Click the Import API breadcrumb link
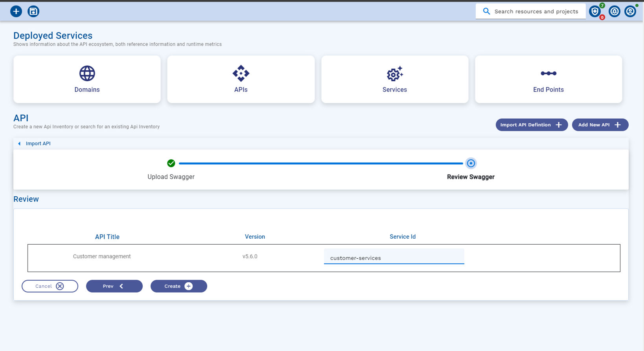This screenshot has height=351, width=644. point(38,144)
